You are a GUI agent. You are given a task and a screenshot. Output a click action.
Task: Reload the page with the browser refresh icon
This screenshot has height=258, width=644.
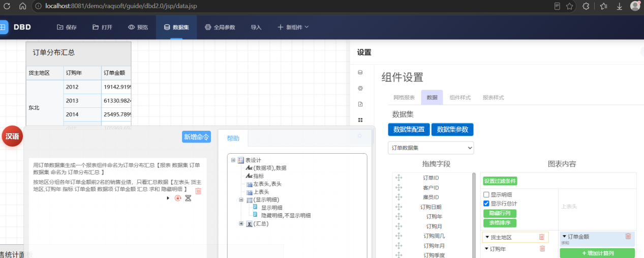pos(7,6)
